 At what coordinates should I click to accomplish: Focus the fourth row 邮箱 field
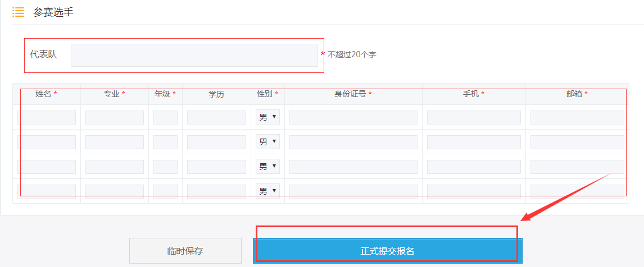click(x=577, y=191)
